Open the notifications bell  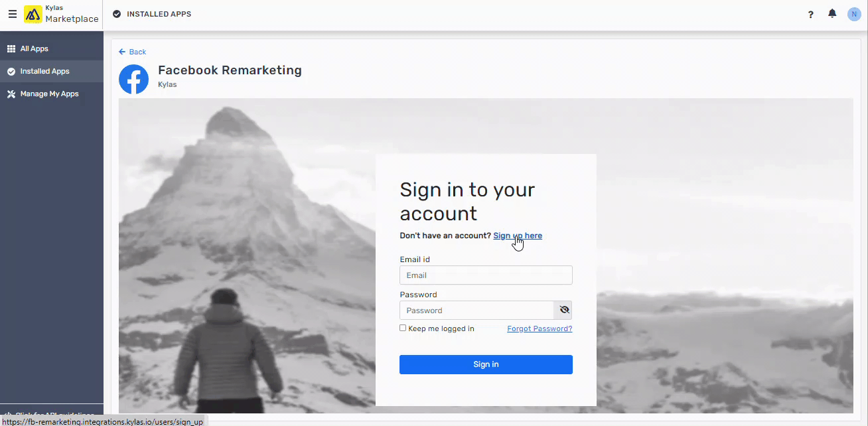(x=832, y=14)
